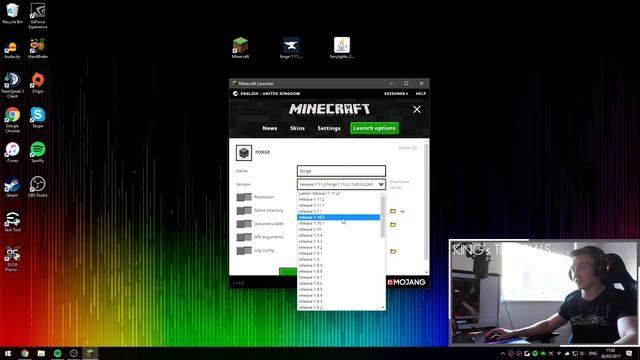The image size is (640, 360).
Task: Click the green Save button
Action: point(288,272)
